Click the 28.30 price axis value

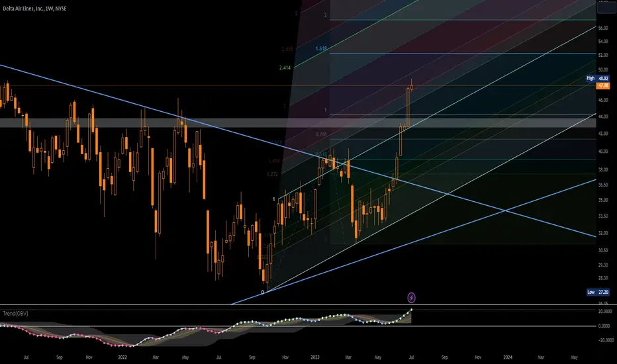point(603,278)
